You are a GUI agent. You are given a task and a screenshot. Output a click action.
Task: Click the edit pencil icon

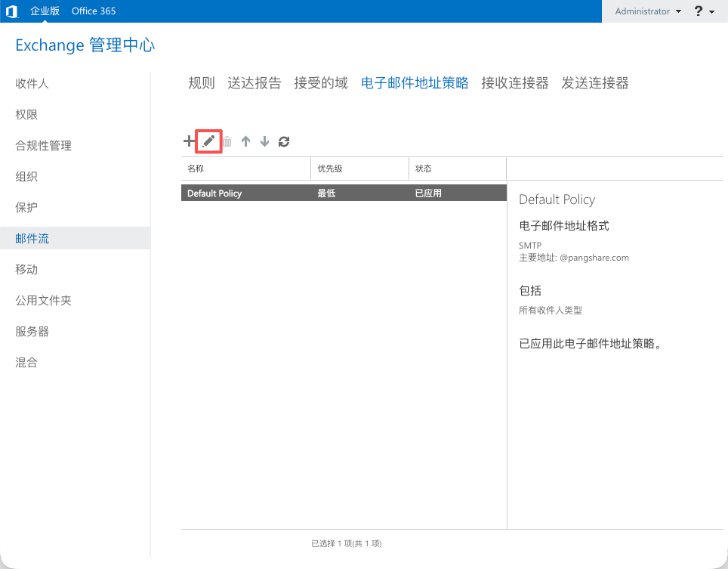[208, 141]
